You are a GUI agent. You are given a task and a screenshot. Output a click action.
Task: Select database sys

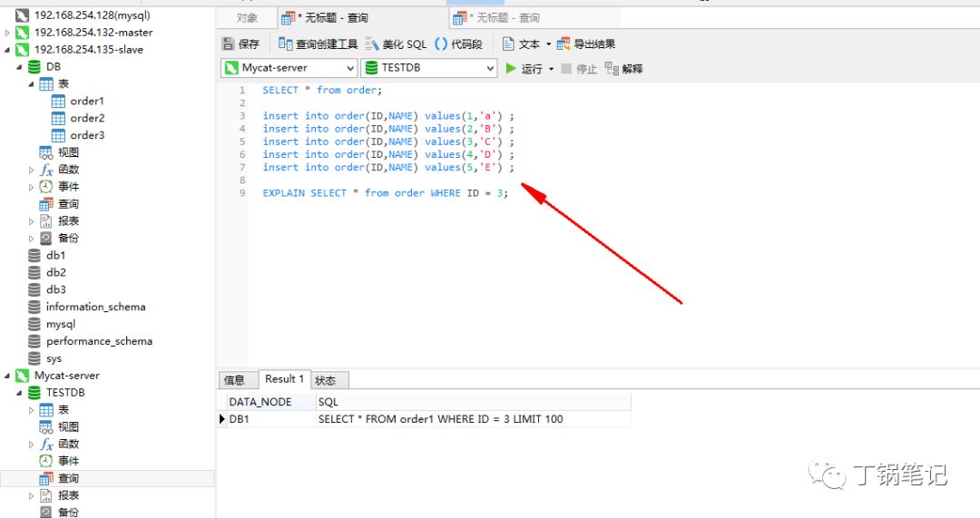(x=54, y=358)
